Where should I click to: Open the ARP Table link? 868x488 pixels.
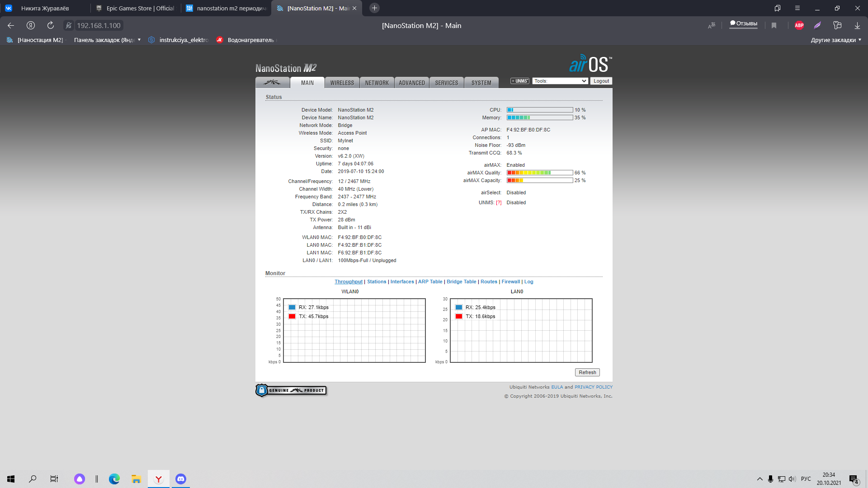click(430, 282)
